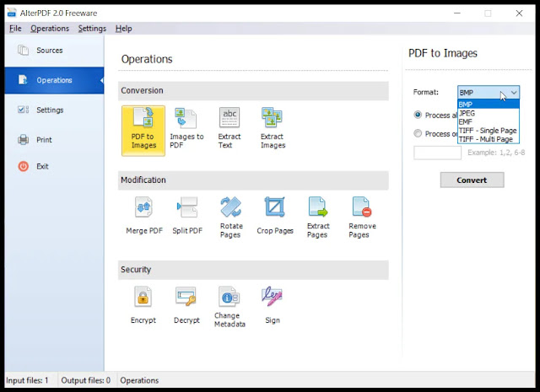Open the Sign PDF tool
Image resolution: width=540 pixels, height=392 pixels.
point(273,305)
